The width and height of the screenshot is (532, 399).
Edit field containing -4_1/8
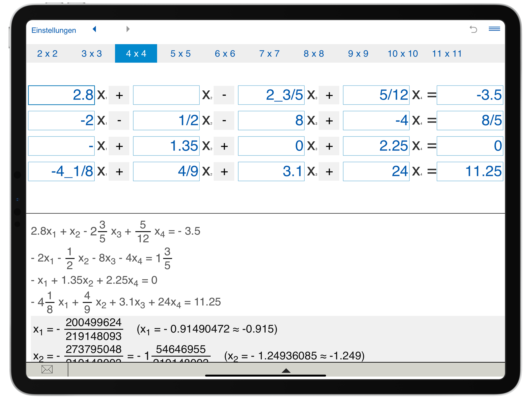click(x=61, y=172)
